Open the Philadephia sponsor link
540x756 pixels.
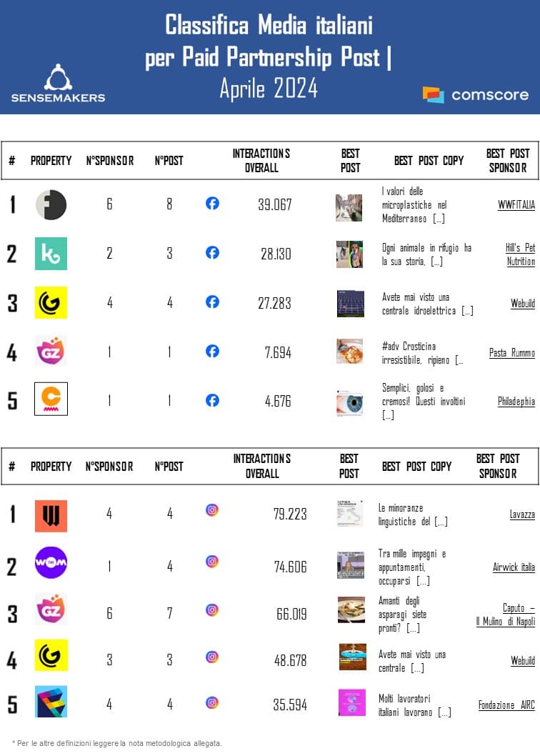coord(516,402)
